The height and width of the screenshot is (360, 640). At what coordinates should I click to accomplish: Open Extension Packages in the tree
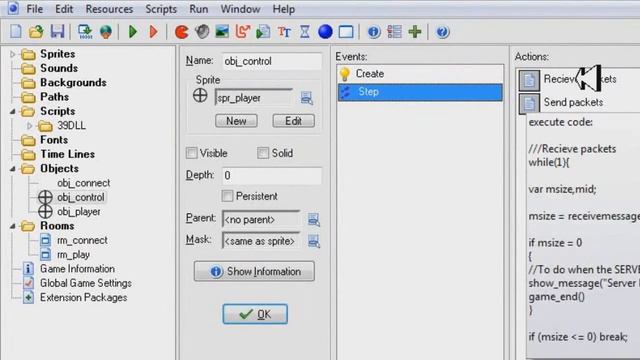[x=83, y=298]
